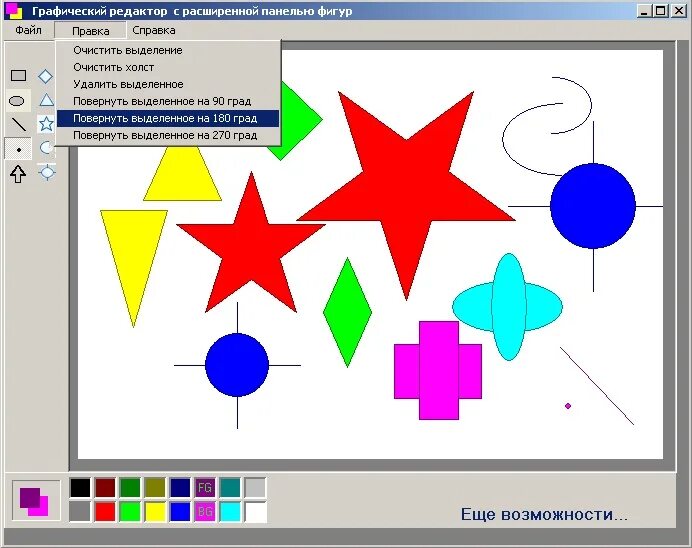Viewport: 692px width, 548px height.
Task: Select the ellipse shape tool
Action: pos(18,101)
